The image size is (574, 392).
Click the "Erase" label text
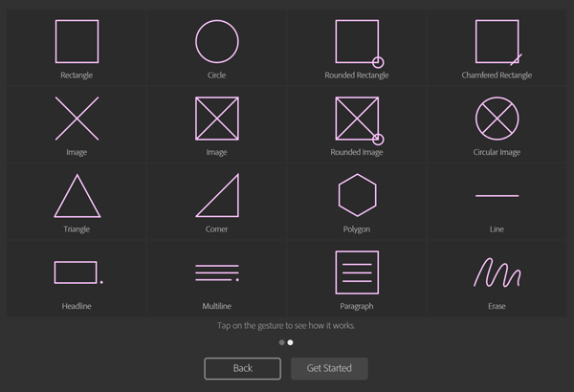497,306
